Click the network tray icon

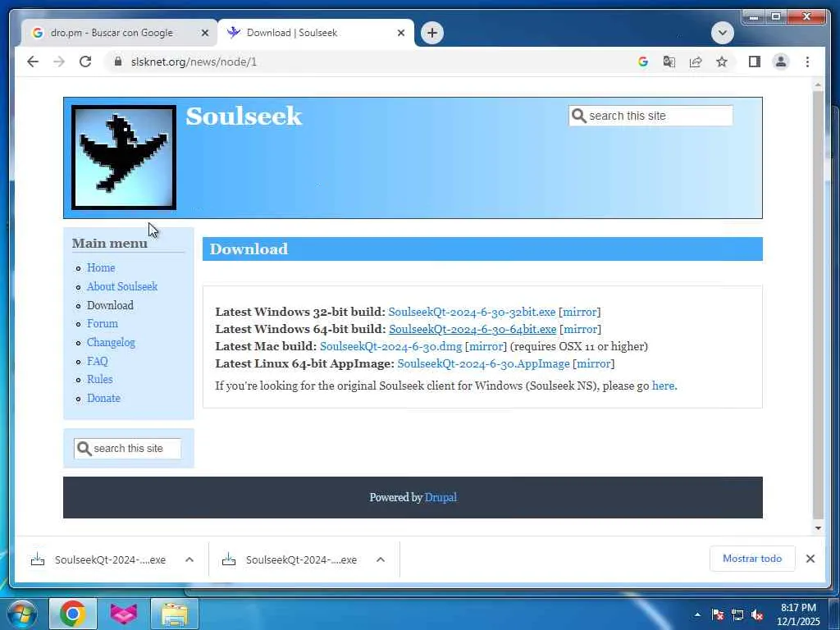coord(737,614)
